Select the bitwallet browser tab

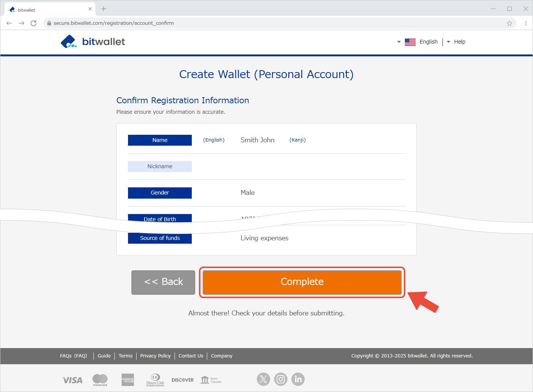click(x=50, y=10)
